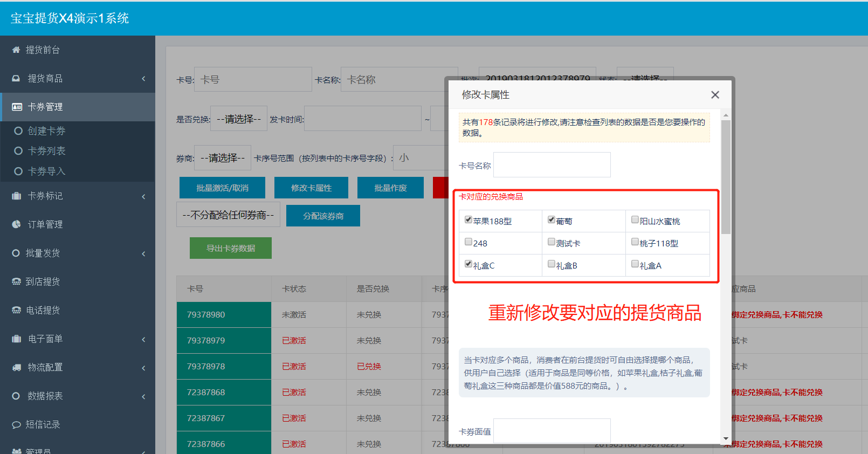
Task: Click the dialog's vertical scrollbar thumb
Action: tap(726, 177)
